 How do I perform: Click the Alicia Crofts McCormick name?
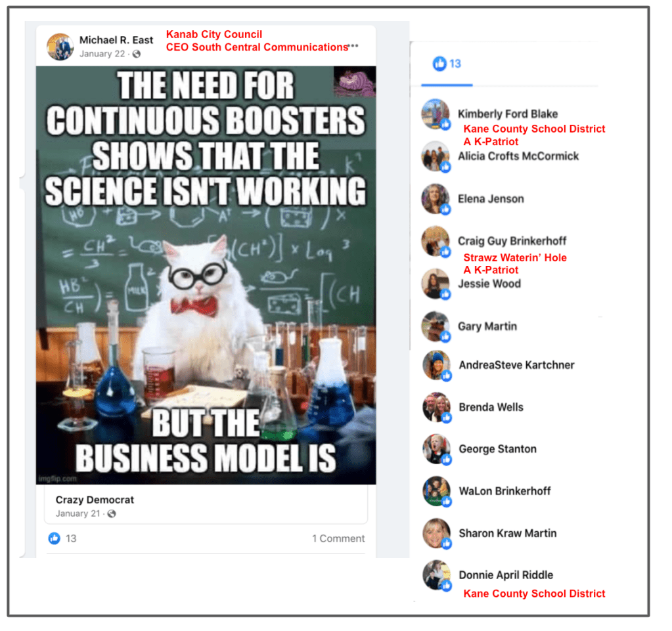point(518,156)
